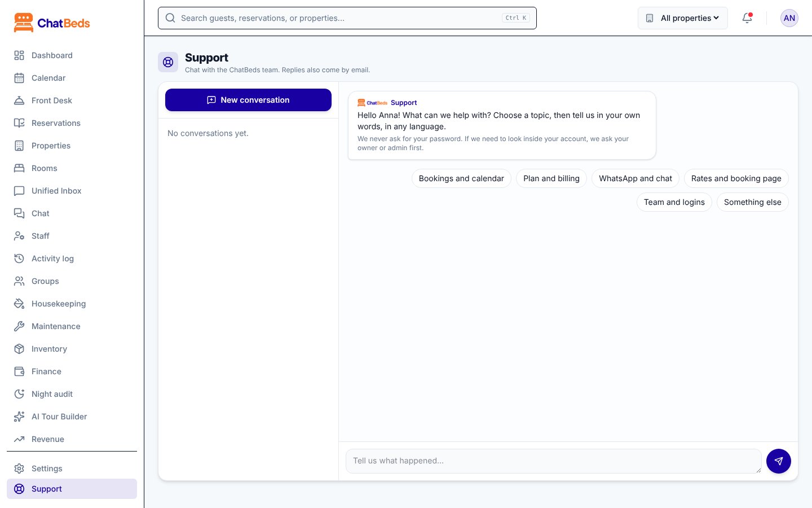
Task: Click the search guests and reservations field
Action: [x=347, y=18]
